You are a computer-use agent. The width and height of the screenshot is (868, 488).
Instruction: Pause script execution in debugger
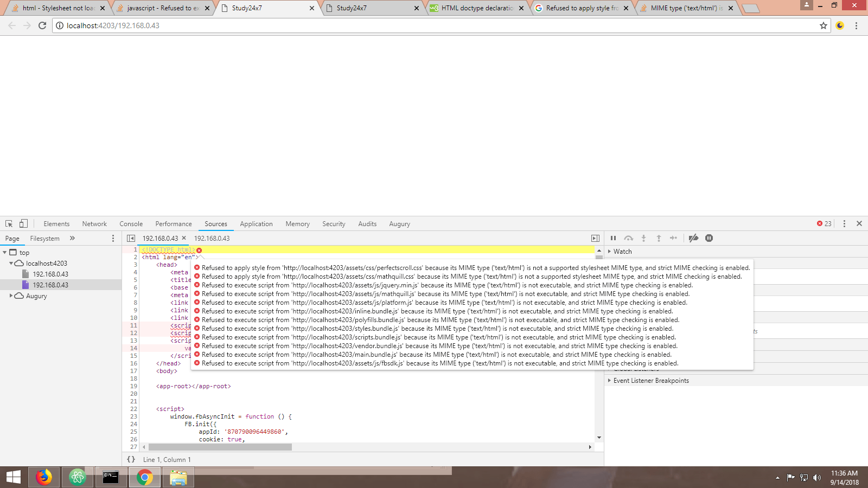tap(613, 238)
